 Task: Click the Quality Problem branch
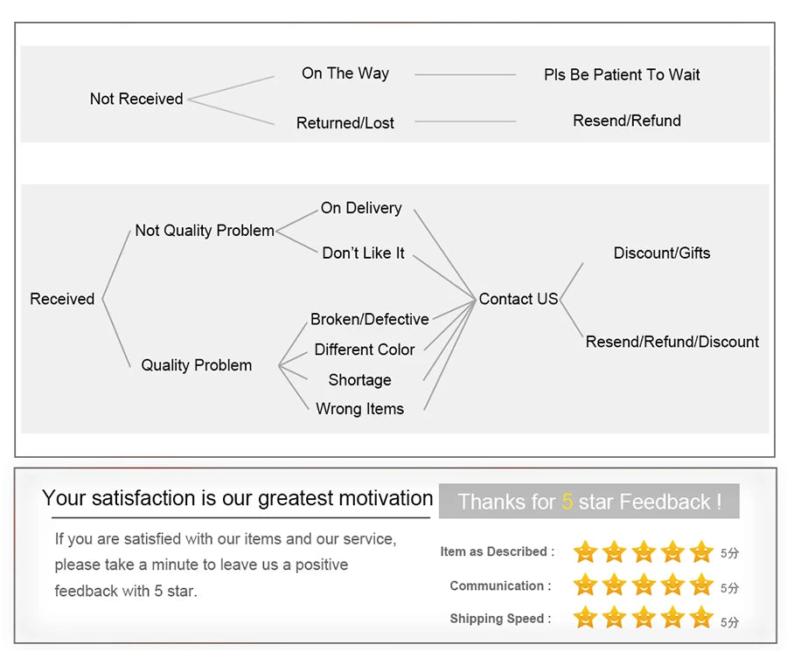coord(197,365)
